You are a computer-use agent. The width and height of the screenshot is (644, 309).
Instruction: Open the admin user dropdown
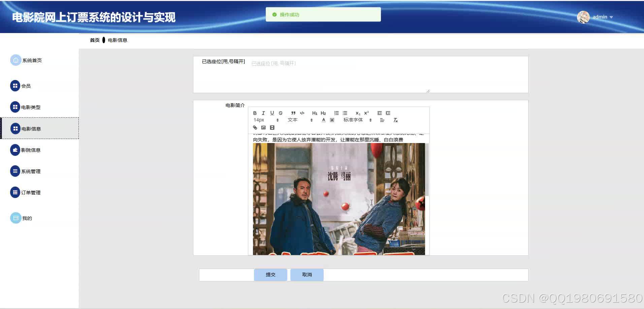coord(603,17)
